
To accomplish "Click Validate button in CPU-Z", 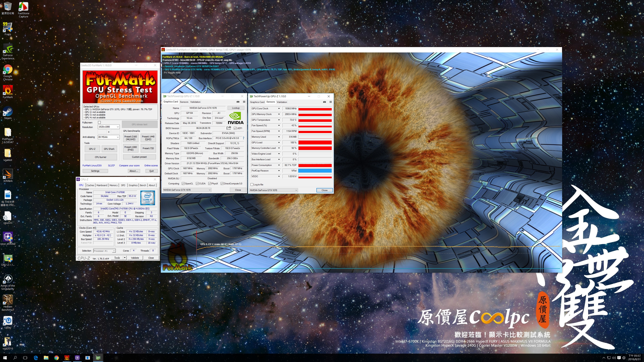I will [135, 258].
